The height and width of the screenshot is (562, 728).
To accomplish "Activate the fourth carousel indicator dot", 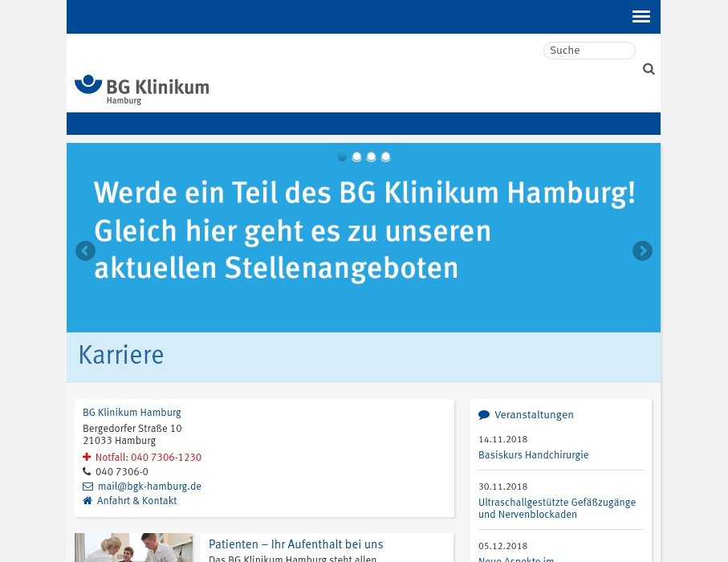I will pos(385,157).
